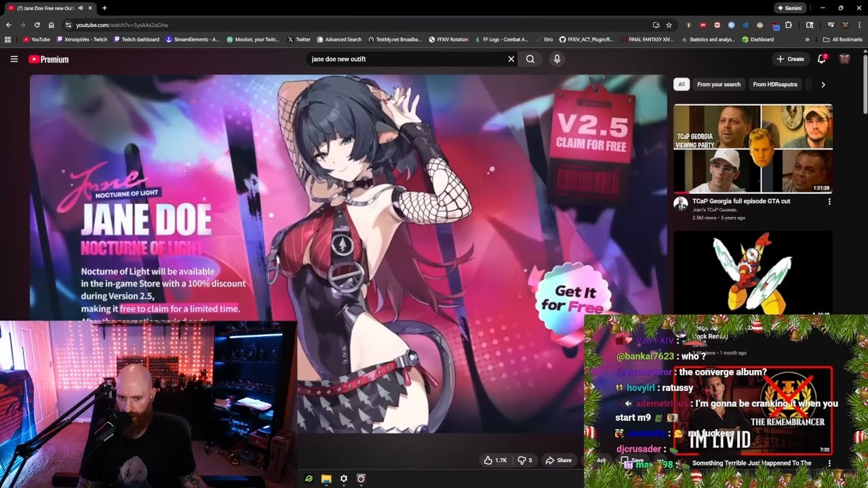Run the YouTube search magnifier button

[530, 59]
